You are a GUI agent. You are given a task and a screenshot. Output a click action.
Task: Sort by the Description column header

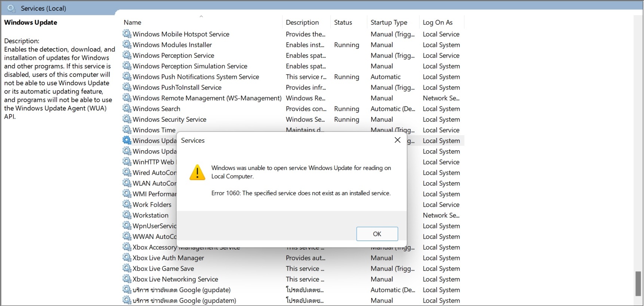[302, 22]
